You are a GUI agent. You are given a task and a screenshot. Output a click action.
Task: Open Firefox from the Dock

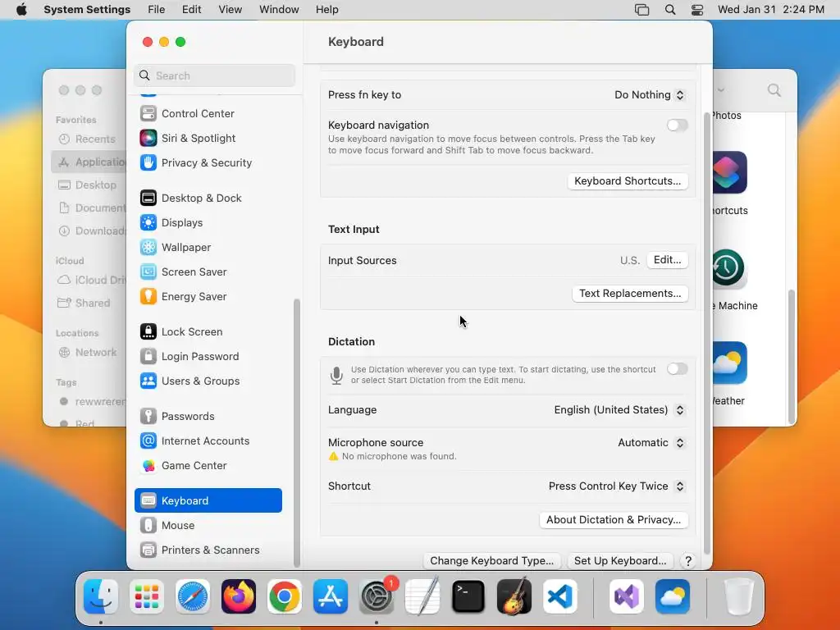tap(239, 596)
